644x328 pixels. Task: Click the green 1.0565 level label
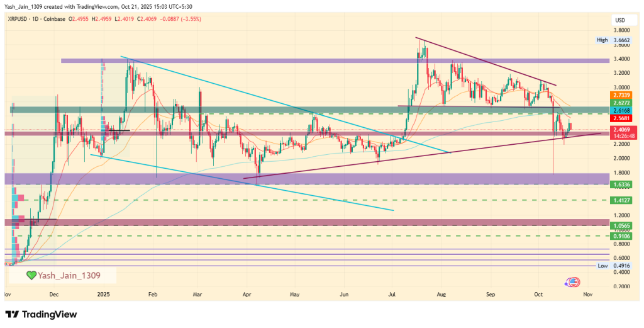(620, 225)
